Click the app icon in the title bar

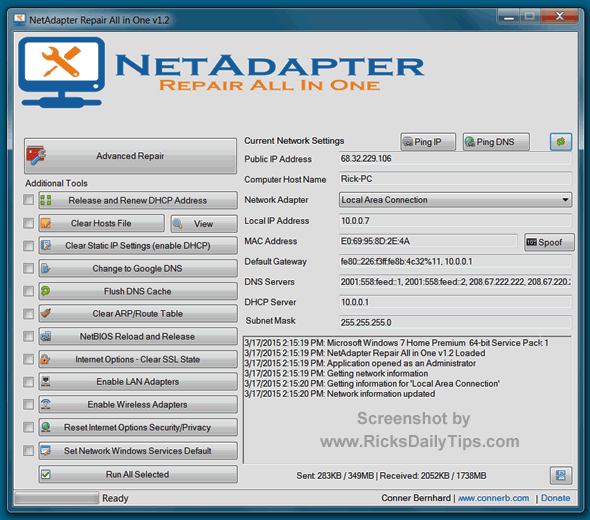20,19
